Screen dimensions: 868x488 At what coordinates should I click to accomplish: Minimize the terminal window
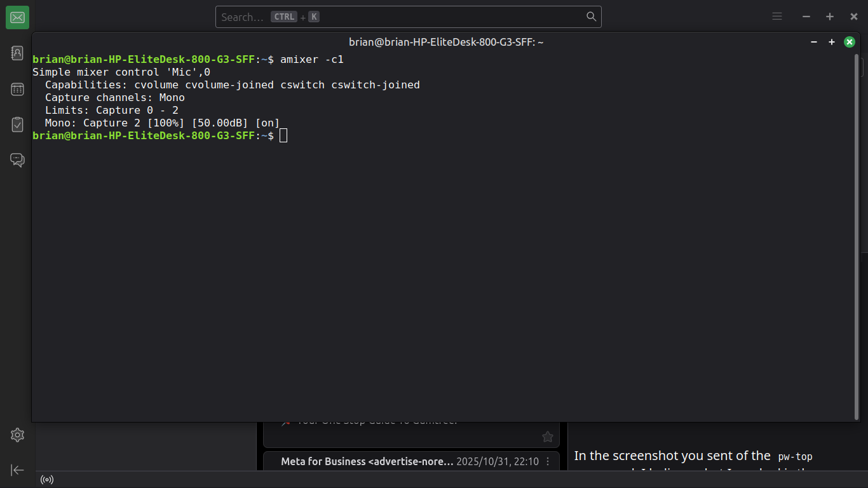(814, 42)
